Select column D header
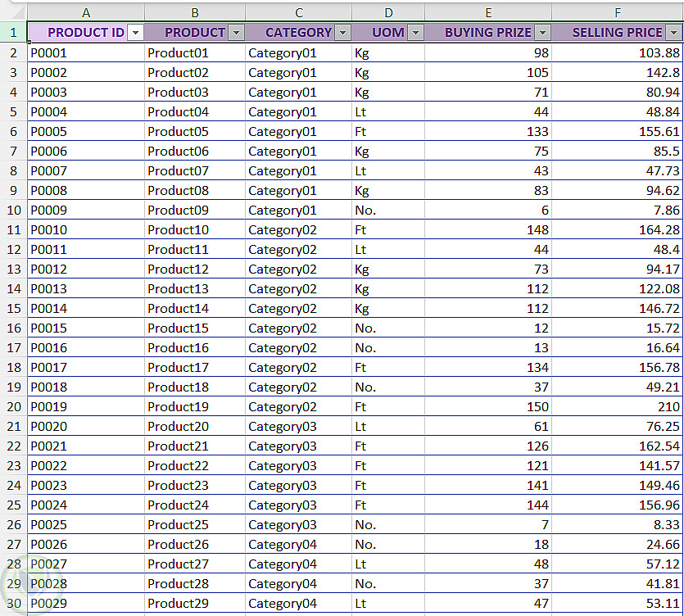This screenshot has width=684, height=616. (388, 12)
